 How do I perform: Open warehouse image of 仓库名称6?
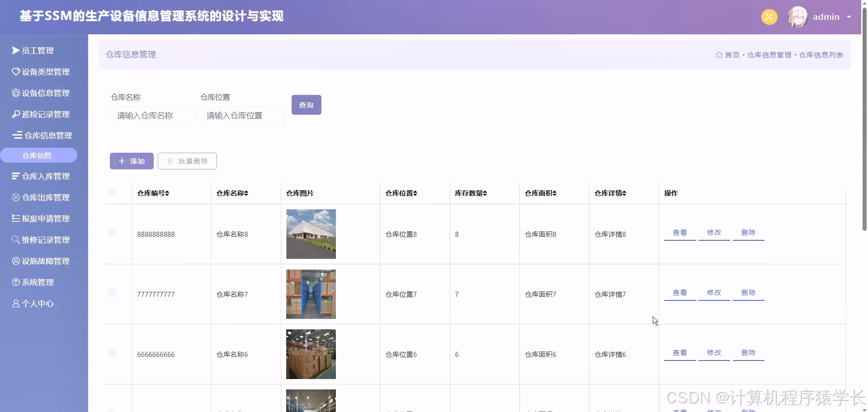tap(311, 354)
